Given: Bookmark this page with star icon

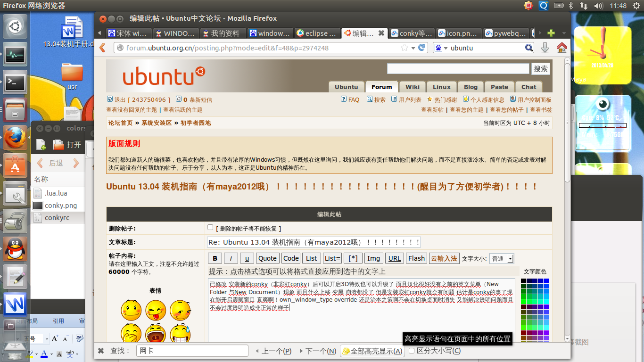Looking at the screenshot, I should (405, 48).
